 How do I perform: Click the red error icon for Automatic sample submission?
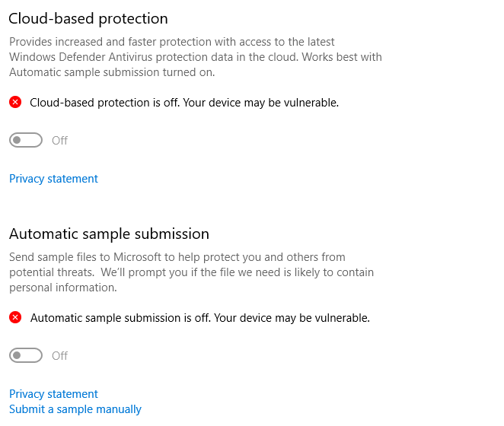point(15,318)
